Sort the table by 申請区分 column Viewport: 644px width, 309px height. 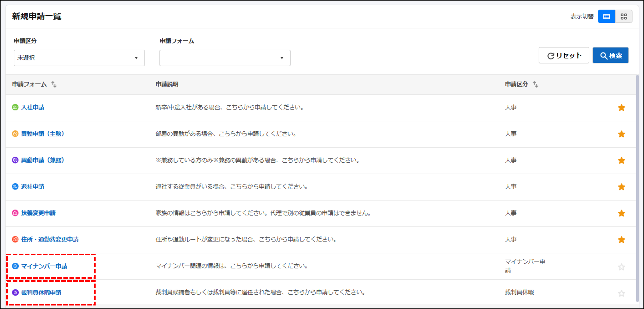click(x=535, y=84)
